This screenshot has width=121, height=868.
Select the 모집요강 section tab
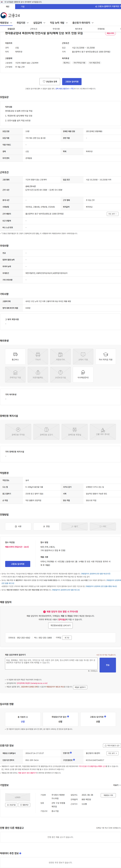11,29
